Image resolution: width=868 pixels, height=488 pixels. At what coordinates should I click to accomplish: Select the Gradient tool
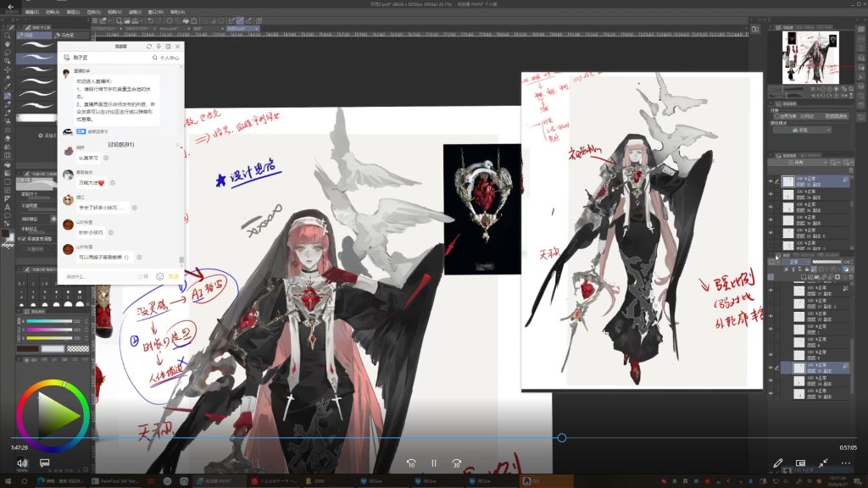click(7, 173)
